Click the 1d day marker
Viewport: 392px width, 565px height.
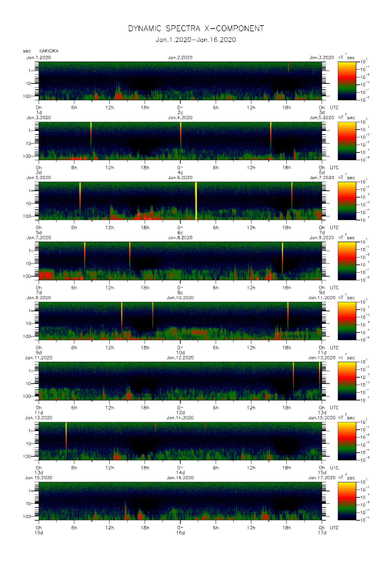click(39, 112)
